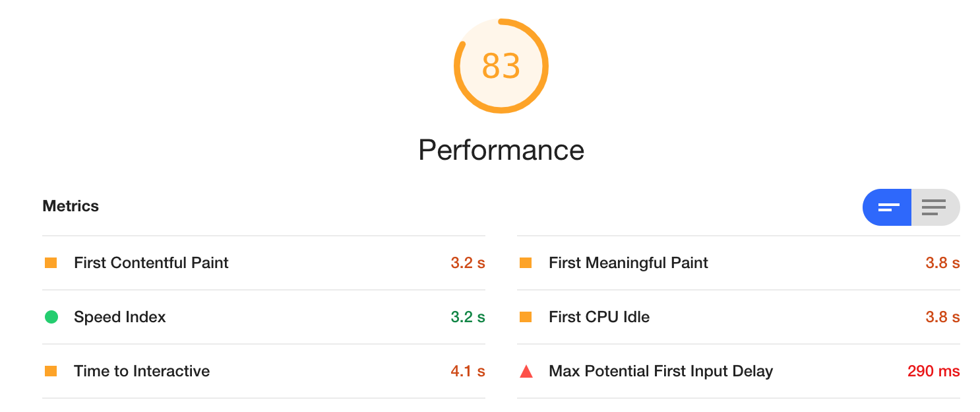Image resolution: width=980 pixels, height=412 pixels.
Task: Expand the Speed Index metric details
Action: [119, 317]
